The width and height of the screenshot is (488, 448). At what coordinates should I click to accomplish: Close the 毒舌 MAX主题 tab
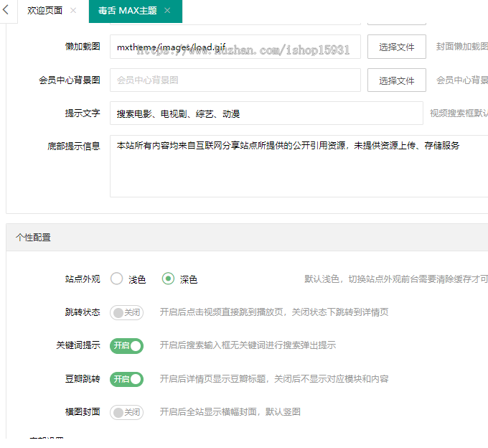click(x=167, y=11)
